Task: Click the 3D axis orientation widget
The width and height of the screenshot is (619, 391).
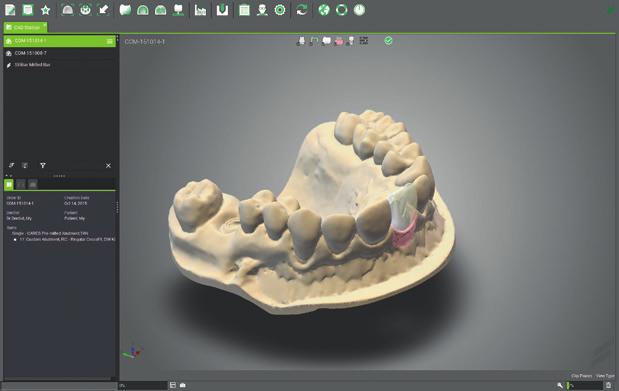Action: click(132, 352)
